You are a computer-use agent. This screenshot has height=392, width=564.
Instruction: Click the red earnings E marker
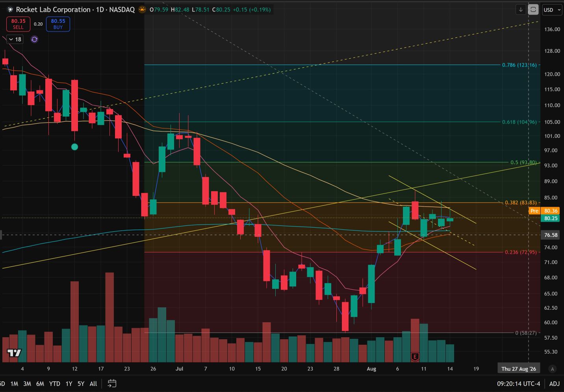pos(414,357)
